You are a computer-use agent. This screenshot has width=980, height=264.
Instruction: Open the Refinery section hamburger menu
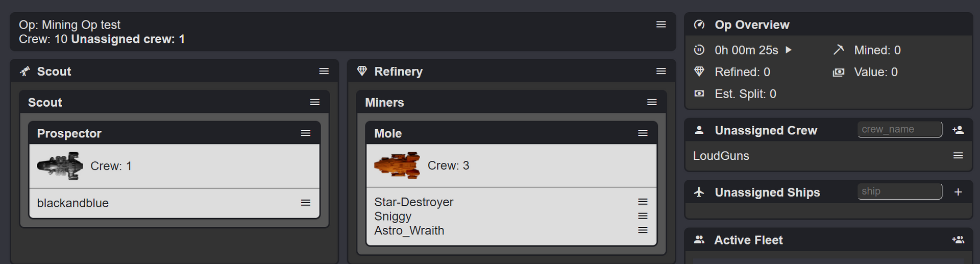click(x=661, y=71)
